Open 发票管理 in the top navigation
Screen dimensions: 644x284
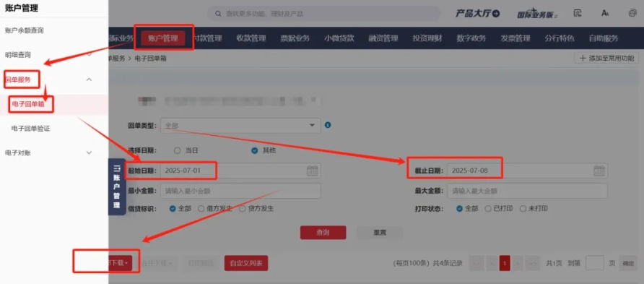tap(515, 38)
